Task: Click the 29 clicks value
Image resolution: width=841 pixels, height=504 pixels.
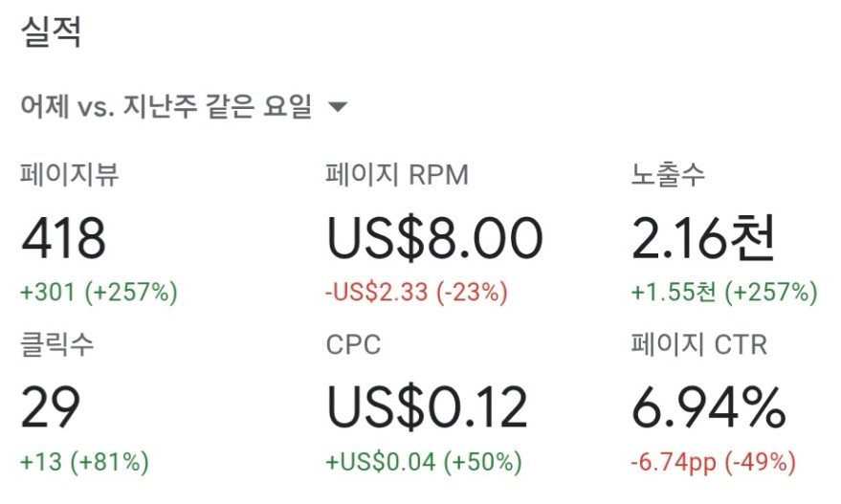Action: (51, 407)
